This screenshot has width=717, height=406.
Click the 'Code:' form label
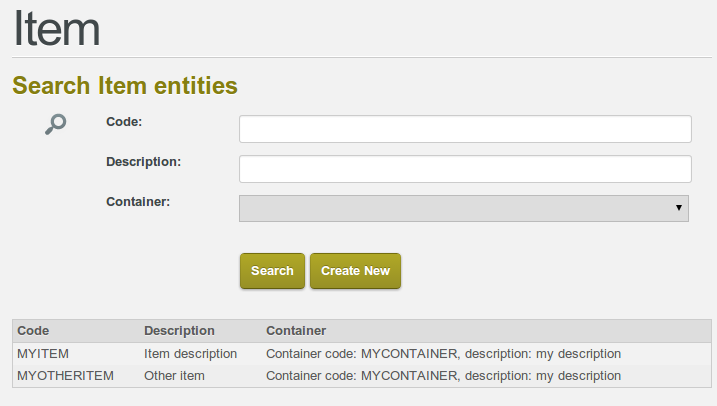[124, 121]
